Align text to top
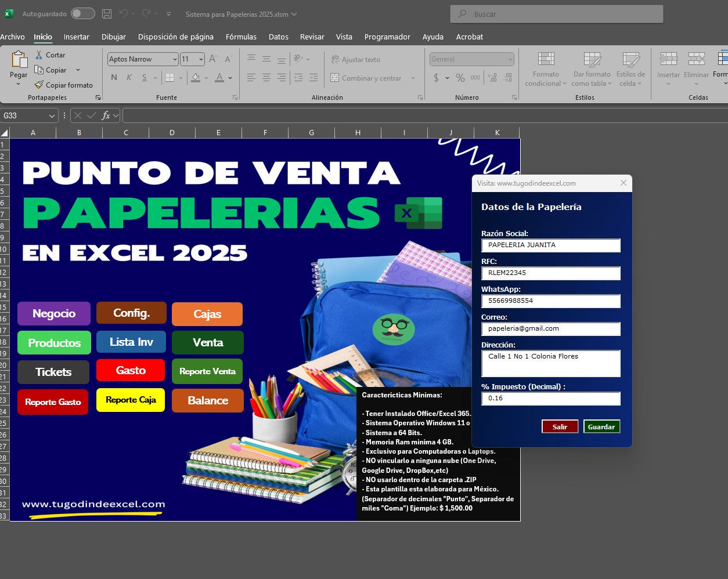The width and height of the screenshot is (728, 579). [251, 59]
